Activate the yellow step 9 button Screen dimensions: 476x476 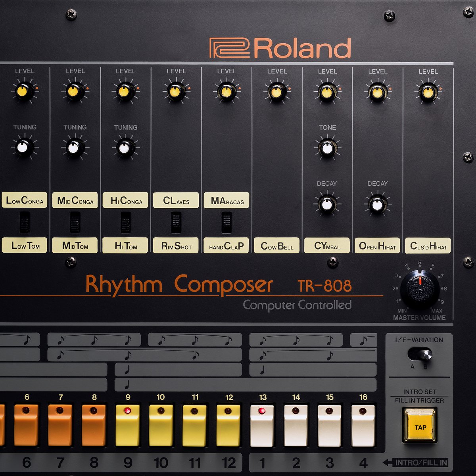point(127,425)
